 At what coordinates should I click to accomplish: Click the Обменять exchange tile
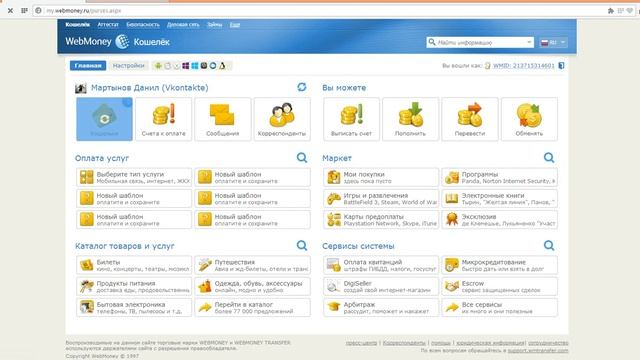tap(529, 119)
